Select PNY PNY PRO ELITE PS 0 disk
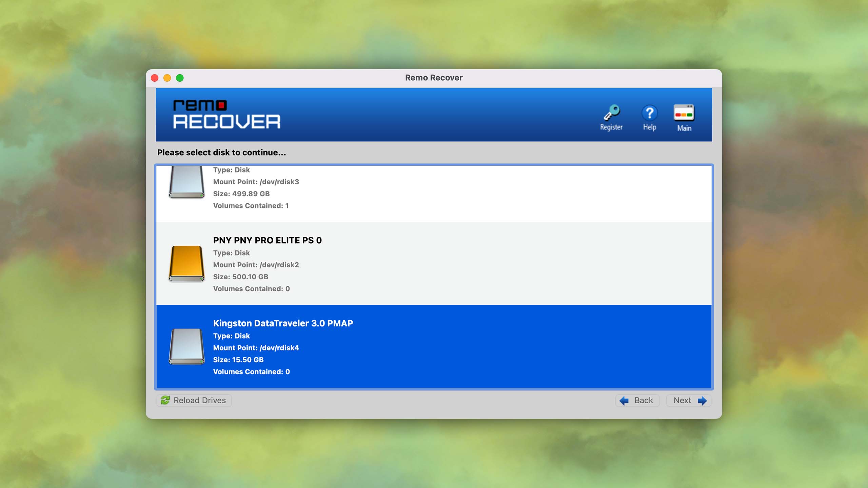 pyautogui.click(x=434, y=264)
